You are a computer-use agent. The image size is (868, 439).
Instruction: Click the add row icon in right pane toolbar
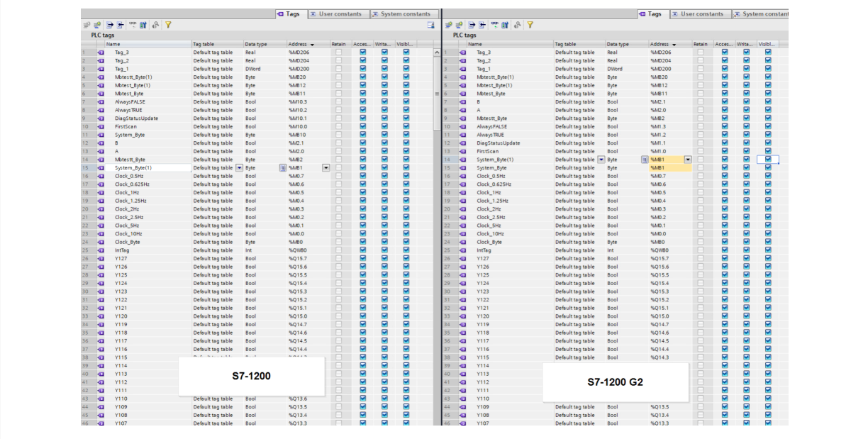459,25
